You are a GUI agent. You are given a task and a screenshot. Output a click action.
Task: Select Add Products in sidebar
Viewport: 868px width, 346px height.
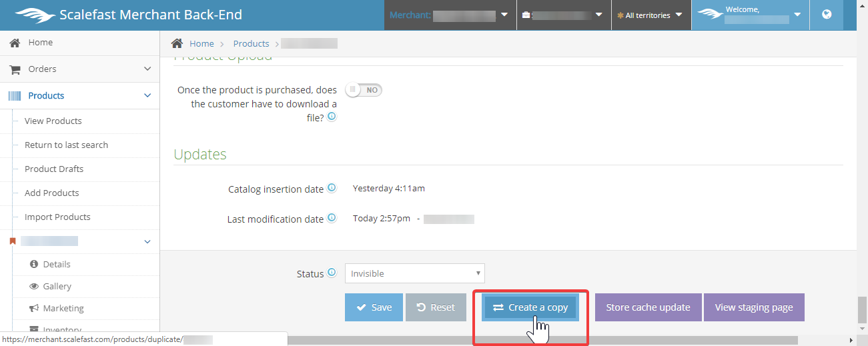pos(51,193)
